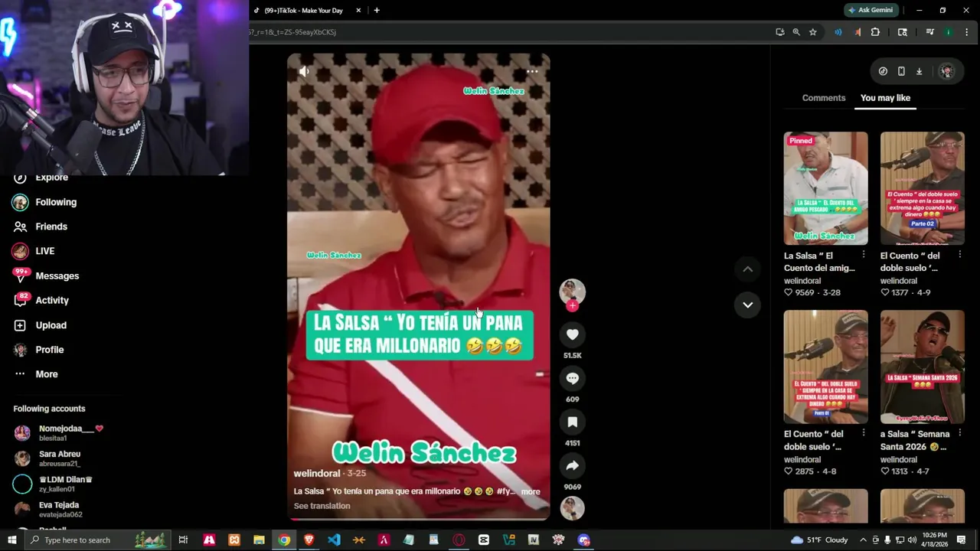Open File Explorer from the taskbar
The image size is (980, 551).
pos(259,540)
